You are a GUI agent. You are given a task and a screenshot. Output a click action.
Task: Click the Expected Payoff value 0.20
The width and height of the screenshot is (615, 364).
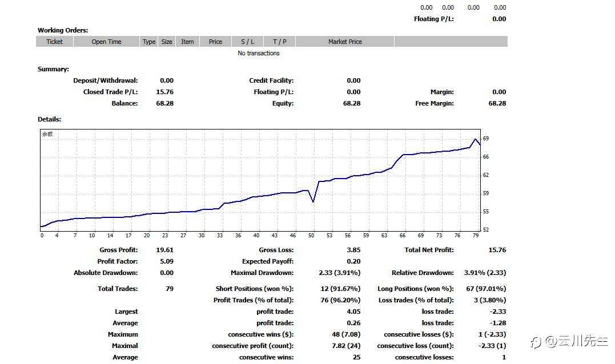(353, 261)
